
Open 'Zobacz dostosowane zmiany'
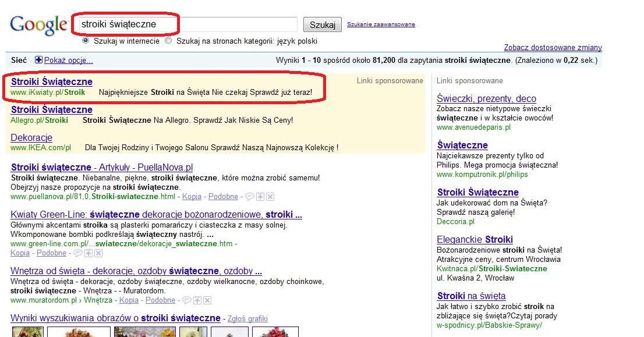click(552, 47)
